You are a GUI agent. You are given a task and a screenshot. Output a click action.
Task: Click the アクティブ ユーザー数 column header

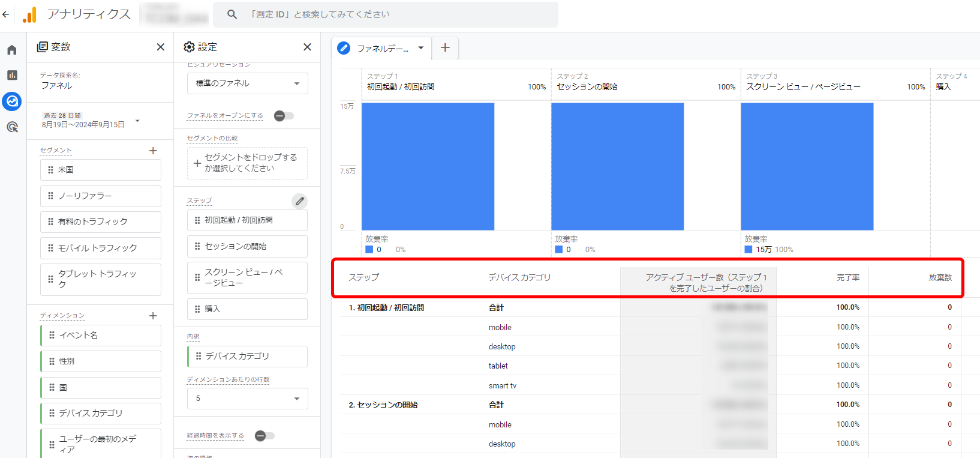click(706, 283)
